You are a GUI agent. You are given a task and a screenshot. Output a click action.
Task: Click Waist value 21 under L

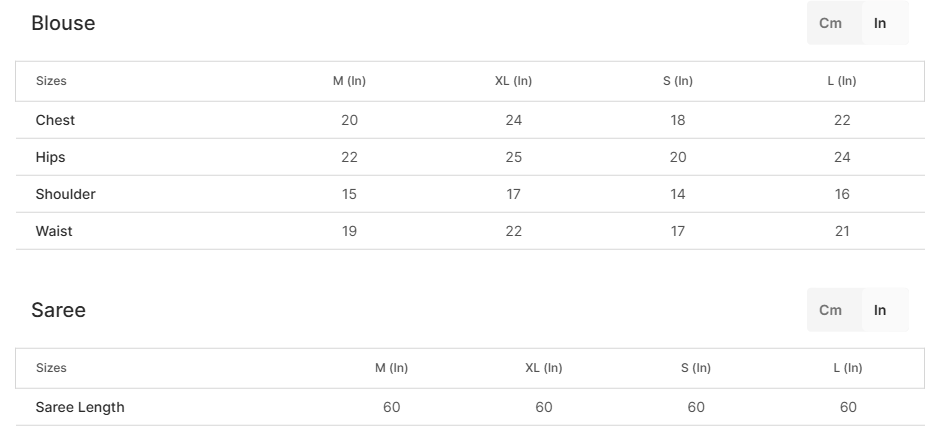click(841, 231)
